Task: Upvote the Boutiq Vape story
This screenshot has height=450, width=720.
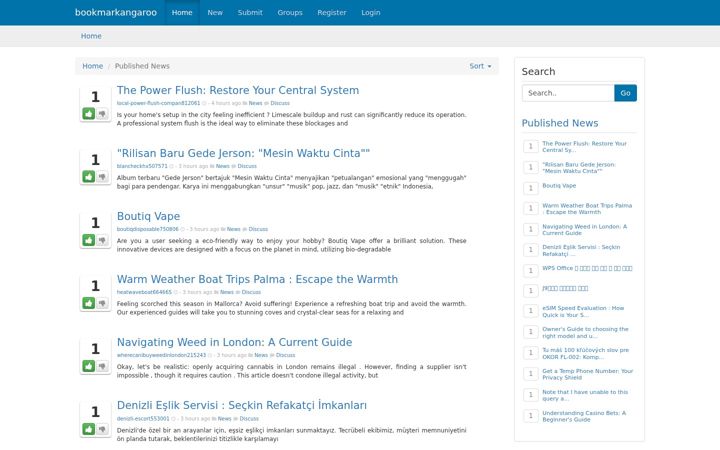Action: click(89, 240)
